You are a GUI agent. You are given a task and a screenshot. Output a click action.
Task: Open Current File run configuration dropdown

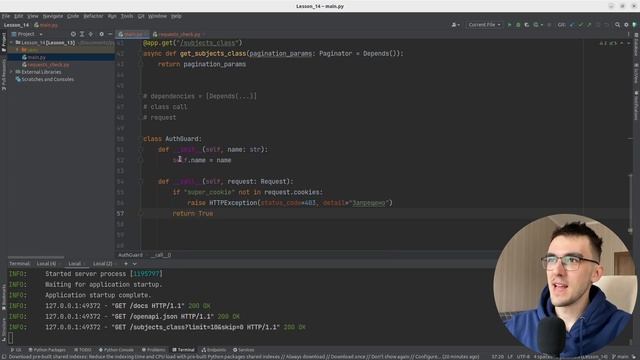pos(484,25)
